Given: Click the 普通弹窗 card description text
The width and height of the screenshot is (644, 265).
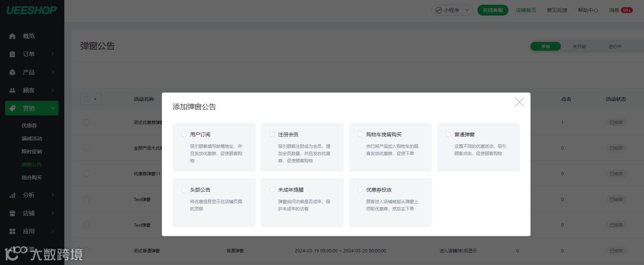Looking at the screenshot, I should (x=480, y=150).
